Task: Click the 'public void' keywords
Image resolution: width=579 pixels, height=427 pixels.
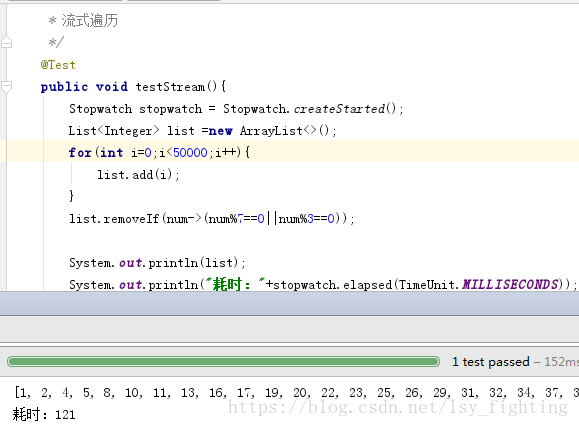Action: 84,87
